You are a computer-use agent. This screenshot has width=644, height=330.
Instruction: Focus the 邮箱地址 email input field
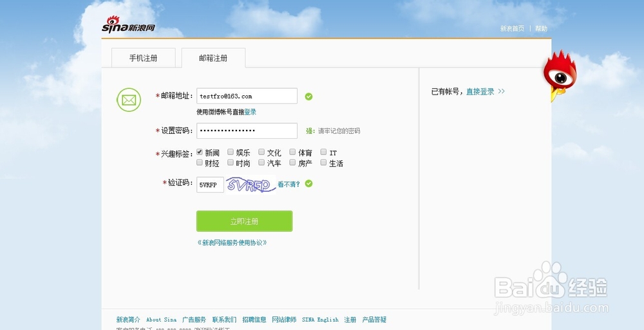click(247, 96)
